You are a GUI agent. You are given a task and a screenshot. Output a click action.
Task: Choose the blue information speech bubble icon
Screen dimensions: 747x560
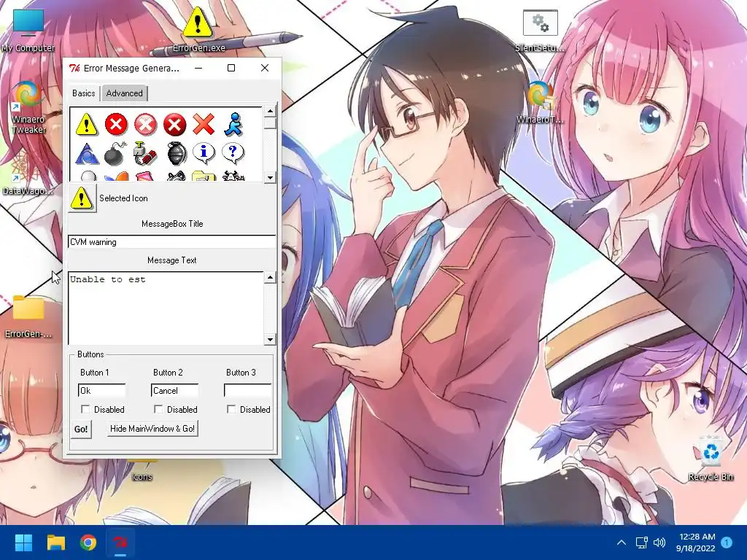click(204, 152)
